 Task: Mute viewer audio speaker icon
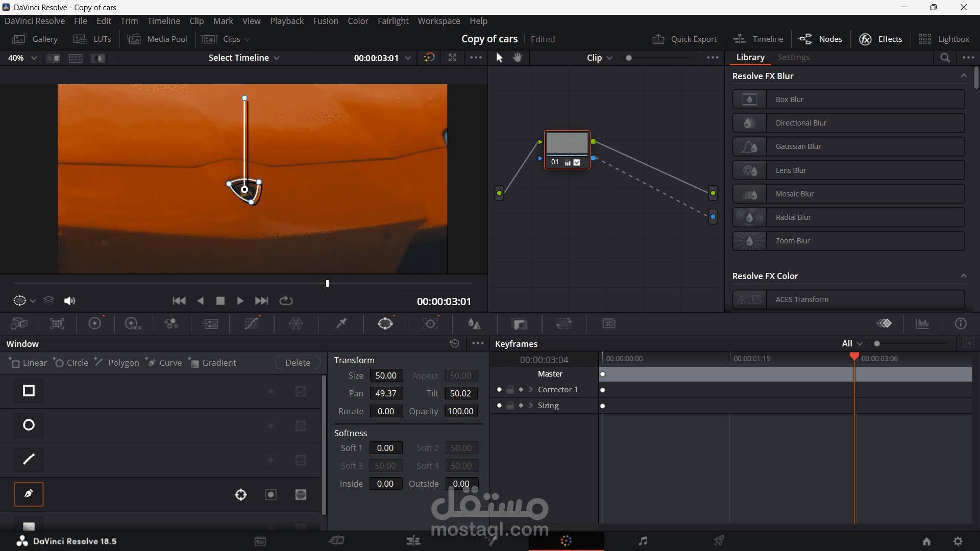pos(69,301)
